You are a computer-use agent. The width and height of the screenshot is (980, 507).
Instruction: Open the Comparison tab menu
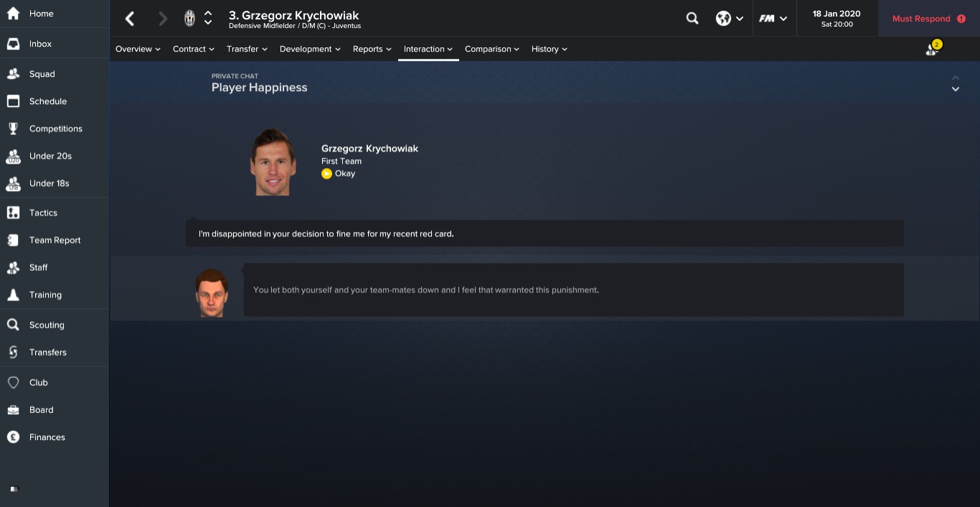(x=492, y=49)
